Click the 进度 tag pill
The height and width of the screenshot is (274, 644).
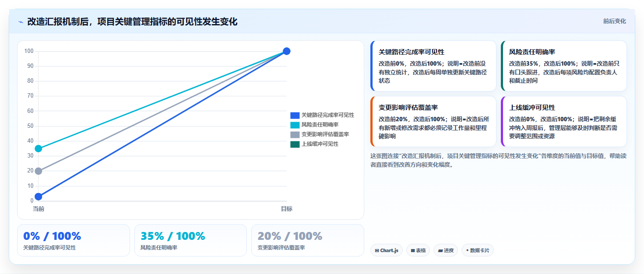click(446, 250)
